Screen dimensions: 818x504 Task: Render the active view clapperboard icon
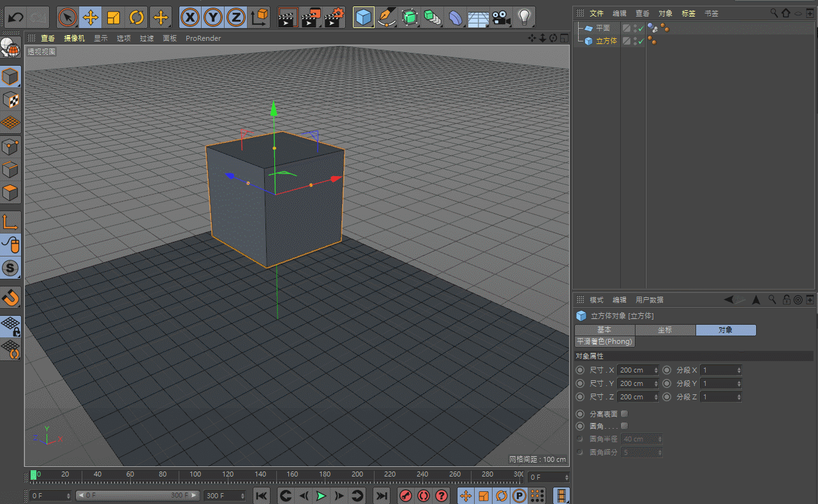288,17
